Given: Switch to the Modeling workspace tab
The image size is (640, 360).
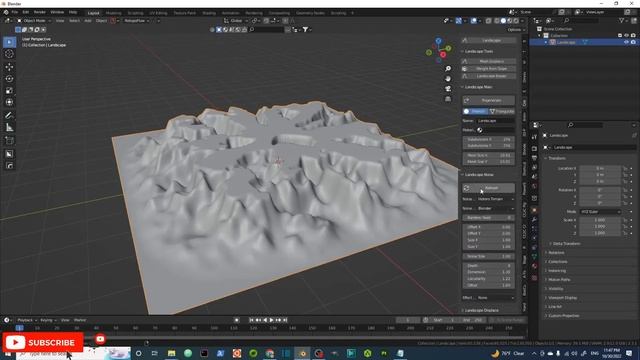Looking at the screenshot, I should [x=113, y=13].
